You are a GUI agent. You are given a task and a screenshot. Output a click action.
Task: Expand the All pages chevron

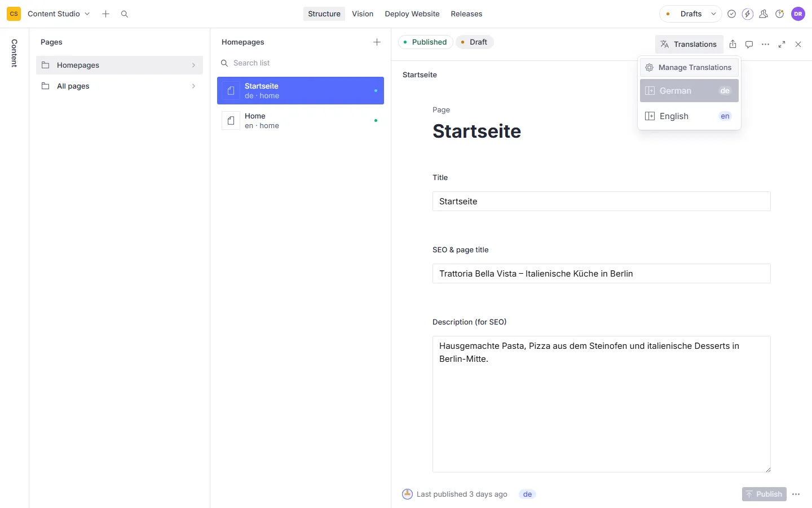pos(193,86)
